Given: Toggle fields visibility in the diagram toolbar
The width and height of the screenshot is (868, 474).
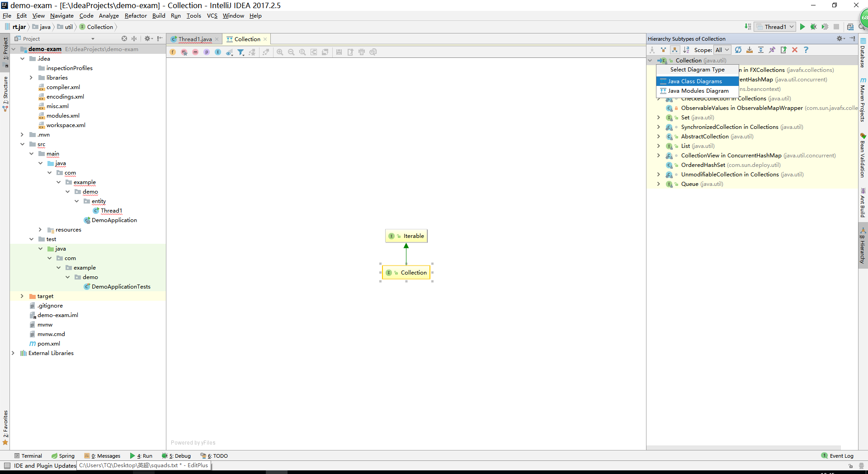Looking at the screenshot, I should tap(173, 52).
